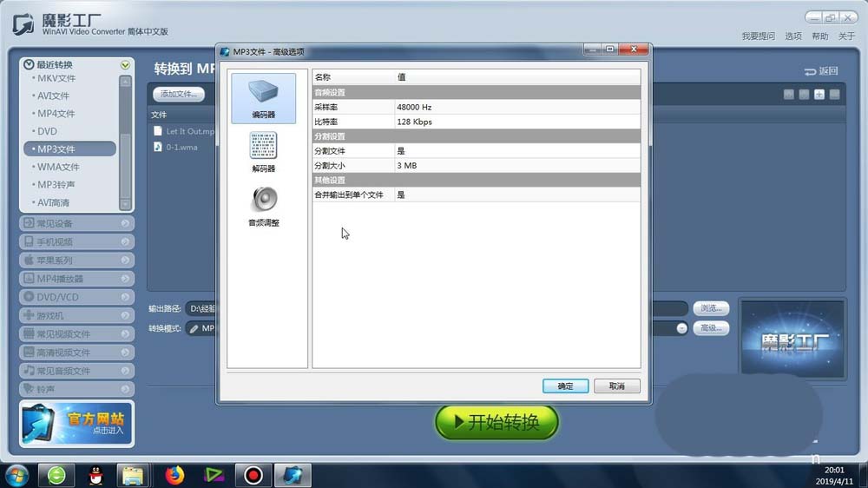This screenshot has height=488, width=868.
Task: Click the 比特率 value 128 Kbps
Action: click(x=414, y=122)
